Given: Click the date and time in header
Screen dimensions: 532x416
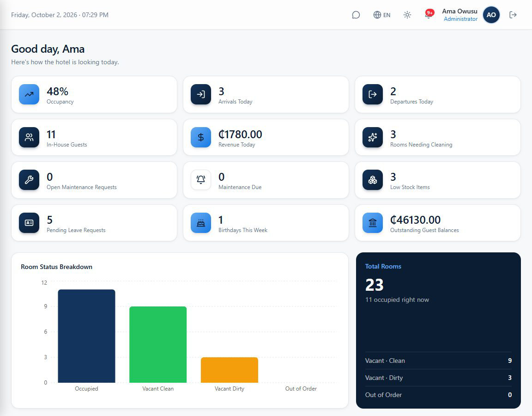Looking at the screenshot, I should (x=60, y=15).
